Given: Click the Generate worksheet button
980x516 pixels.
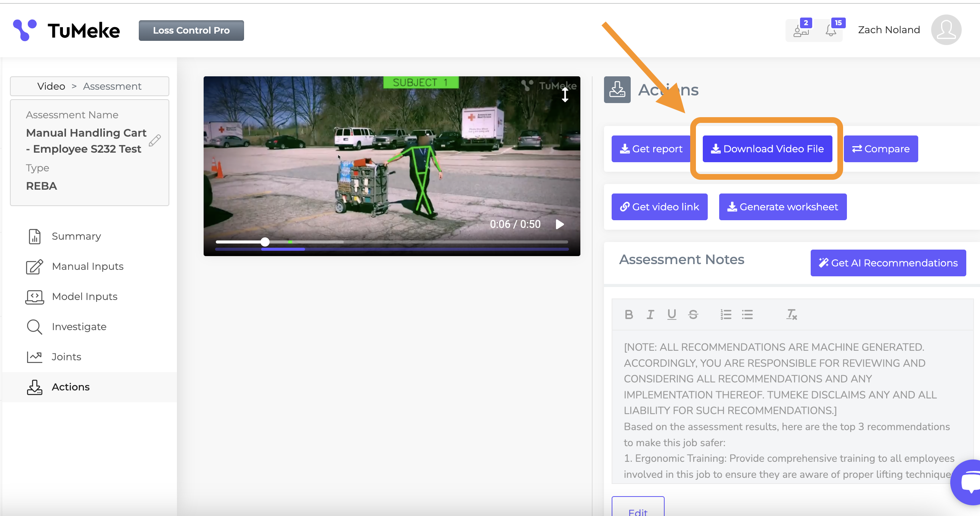Looking at the screenshot, I should [x=783, y=207].
